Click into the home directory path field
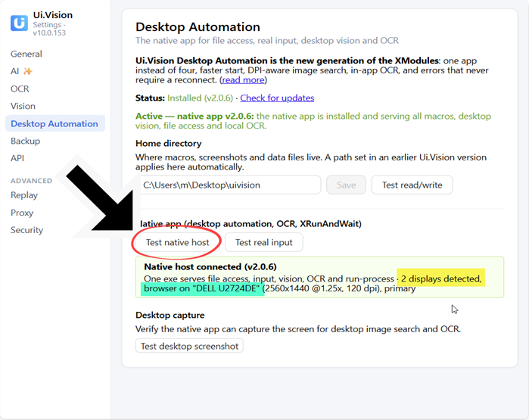The width and height of the screenshot is (529, 420). [x=229, y=185]
